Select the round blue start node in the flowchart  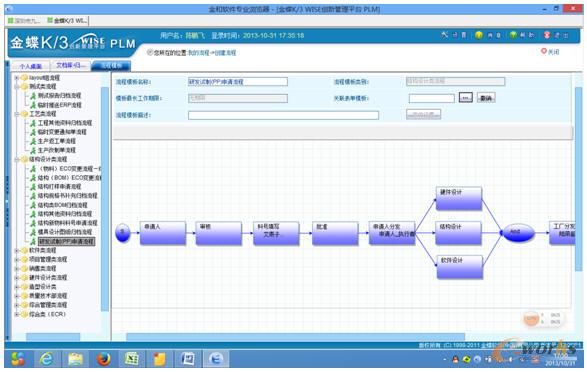[122, 232]
